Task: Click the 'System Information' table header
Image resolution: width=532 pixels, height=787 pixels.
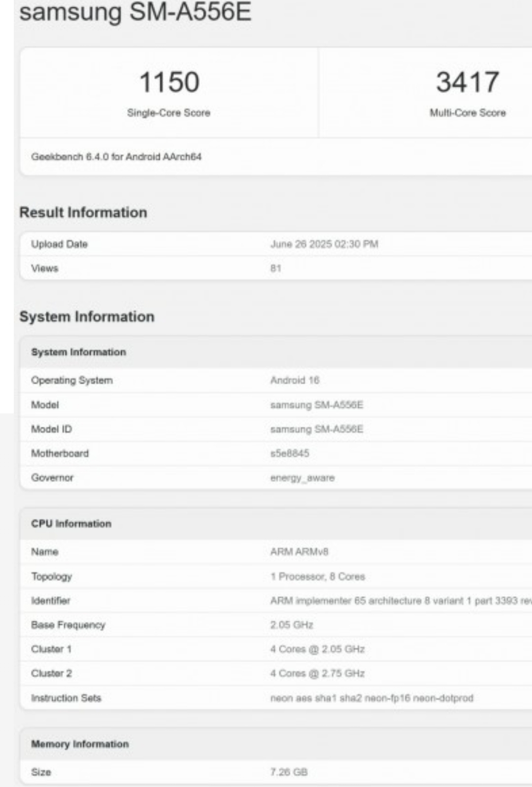Action: [x=78, y=352]
